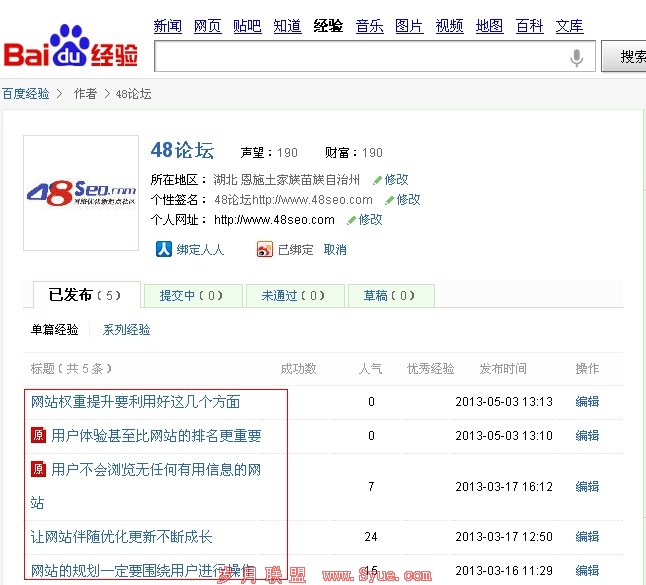Click 修改 next to 所在地区
The height and width of the screenshot is (585, 646).
[396, 180]
